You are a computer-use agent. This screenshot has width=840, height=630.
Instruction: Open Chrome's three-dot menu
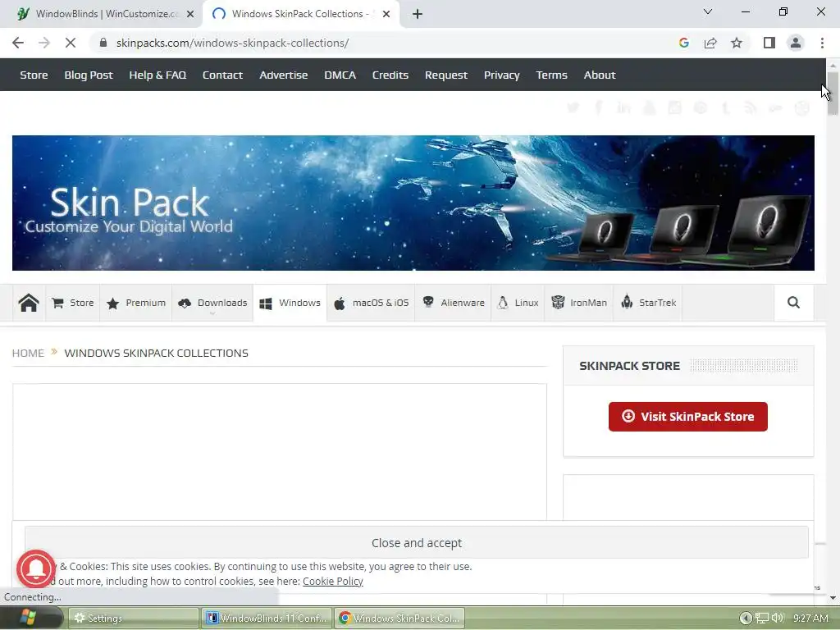pos(822,43)
